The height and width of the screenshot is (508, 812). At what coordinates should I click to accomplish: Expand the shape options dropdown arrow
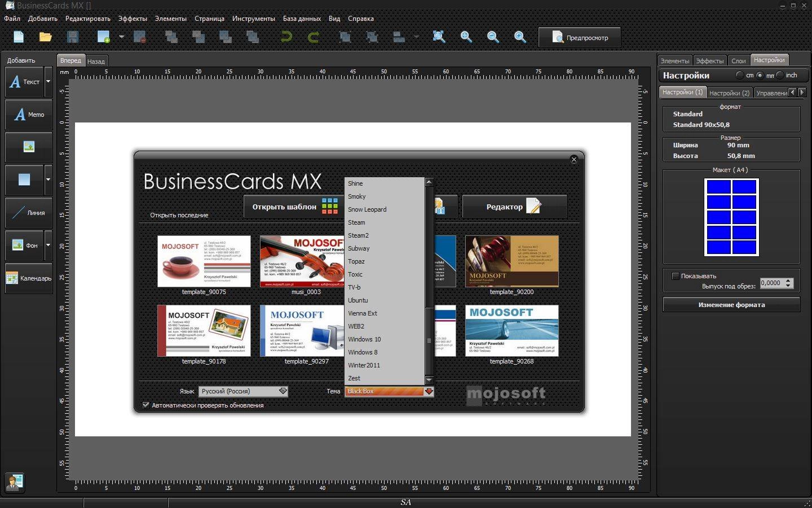pyautogui.click(x=48, y=179)
